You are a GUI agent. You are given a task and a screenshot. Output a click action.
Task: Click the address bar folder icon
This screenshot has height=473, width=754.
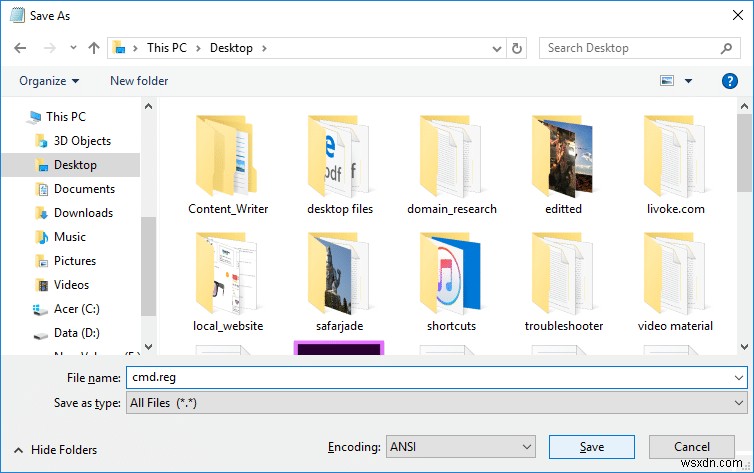[x=119, y=48]
